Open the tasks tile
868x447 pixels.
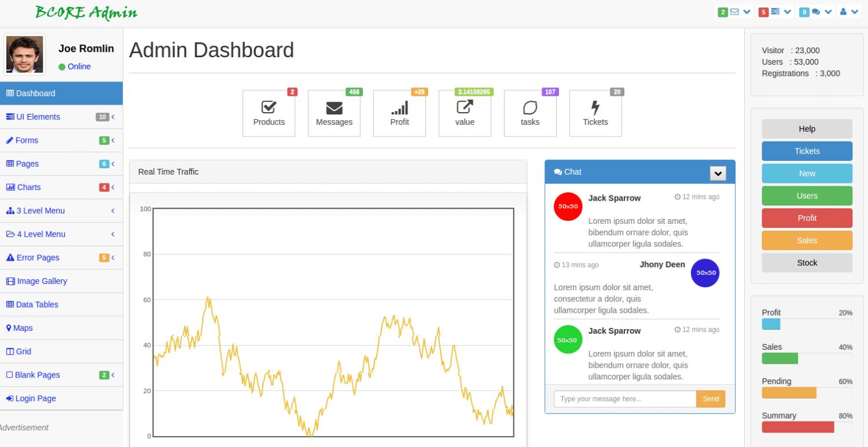point(531,113)
